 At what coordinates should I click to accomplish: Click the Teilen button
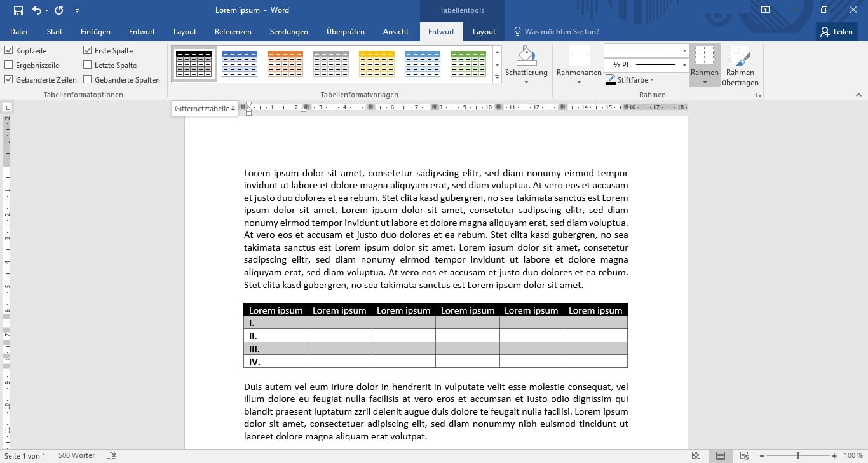click(x=837, y=32)
